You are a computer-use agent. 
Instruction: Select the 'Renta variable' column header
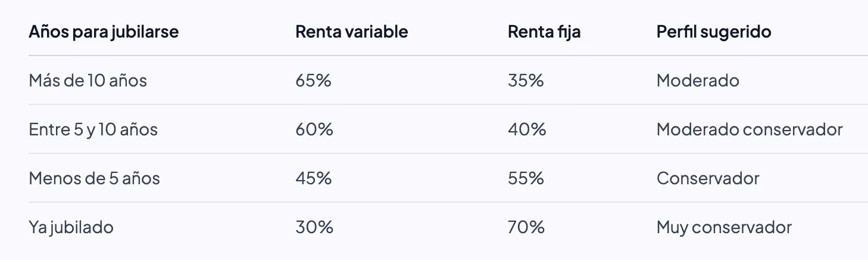352,32
